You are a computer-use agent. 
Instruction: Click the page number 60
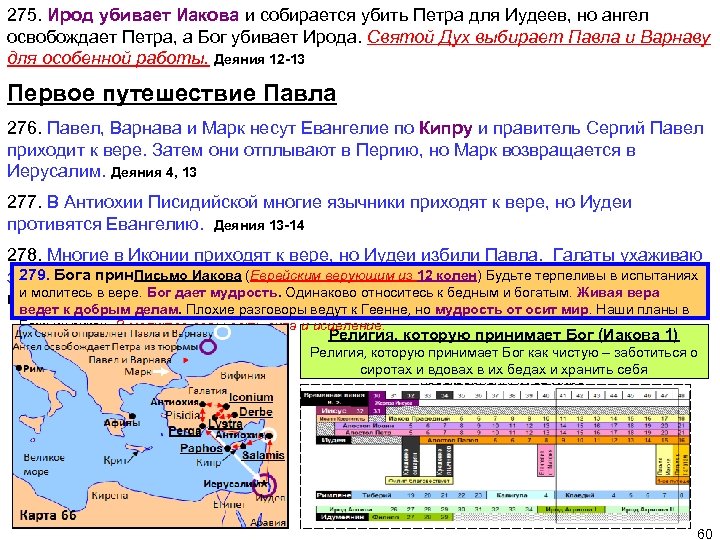coord(705,534)
